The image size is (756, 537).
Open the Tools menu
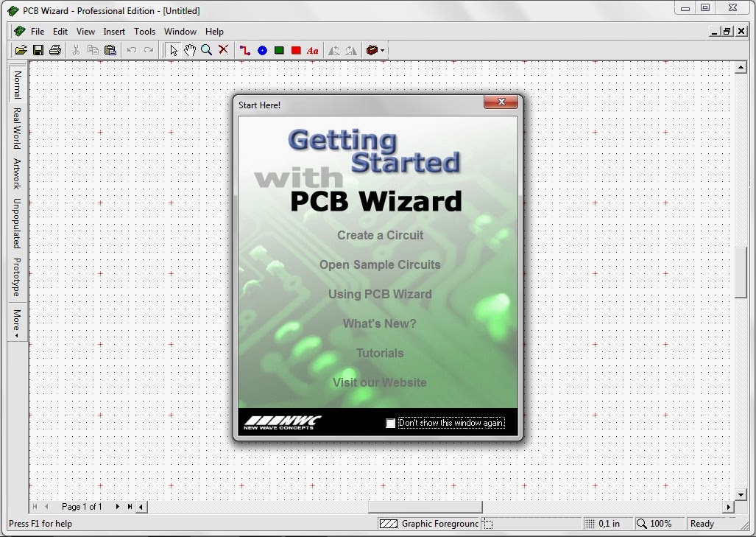pos(144,31)
